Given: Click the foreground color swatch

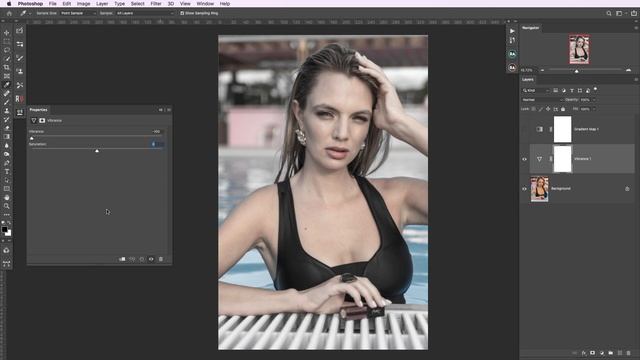Looking at the screenshot, I should [x=4, y=229].
